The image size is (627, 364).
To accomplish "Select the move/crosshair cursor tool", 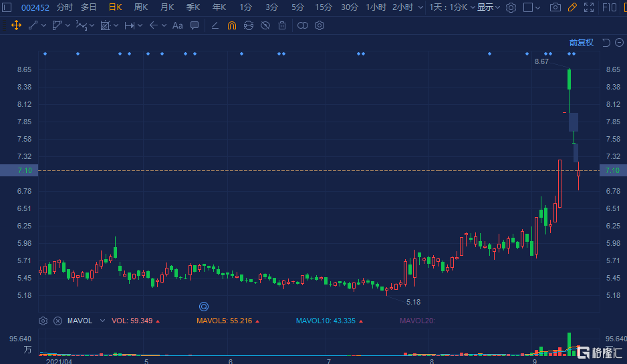I will pos(17,25).
